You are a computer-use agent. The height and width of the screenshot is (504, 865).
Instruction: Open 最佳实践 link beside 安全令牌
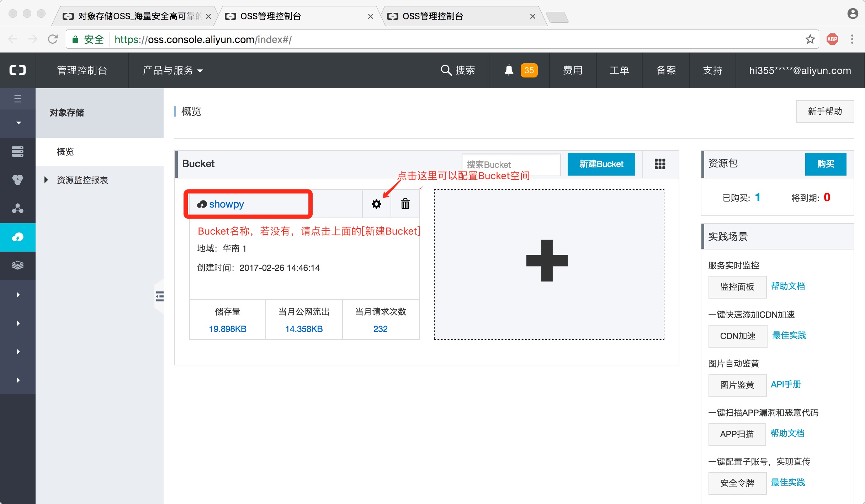pyautogui.click(x=788, y=482)
